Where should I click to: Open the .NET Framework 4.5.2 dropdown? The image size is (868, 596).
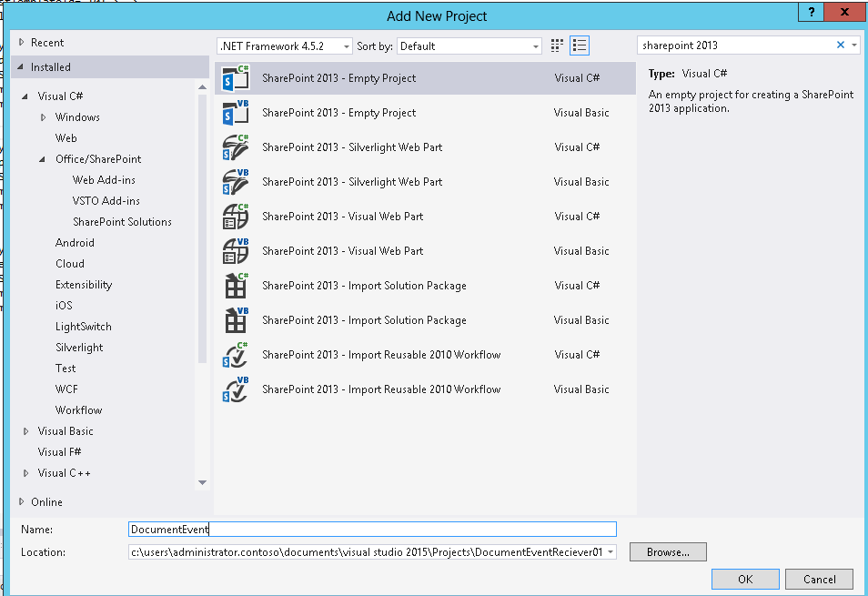click(x=285, y=45)
